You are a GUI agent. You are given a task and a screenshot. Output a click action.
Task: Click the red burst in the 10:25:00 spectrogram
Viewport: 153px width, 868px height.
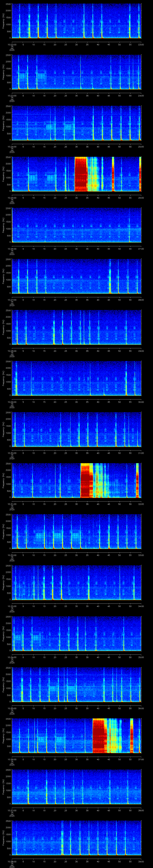pos(81,174)
